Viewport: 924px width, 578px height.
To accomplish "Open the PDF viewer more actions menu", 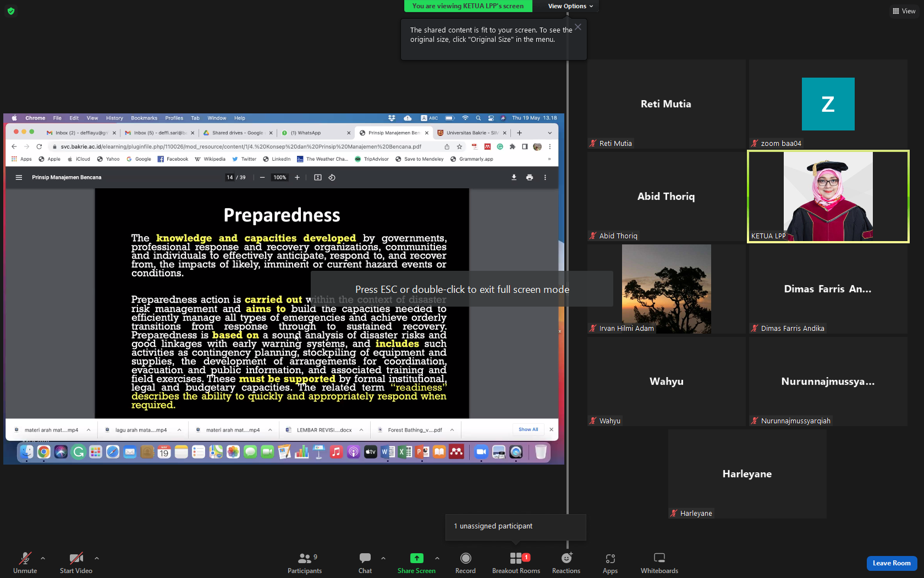I will tap(545, 177).
